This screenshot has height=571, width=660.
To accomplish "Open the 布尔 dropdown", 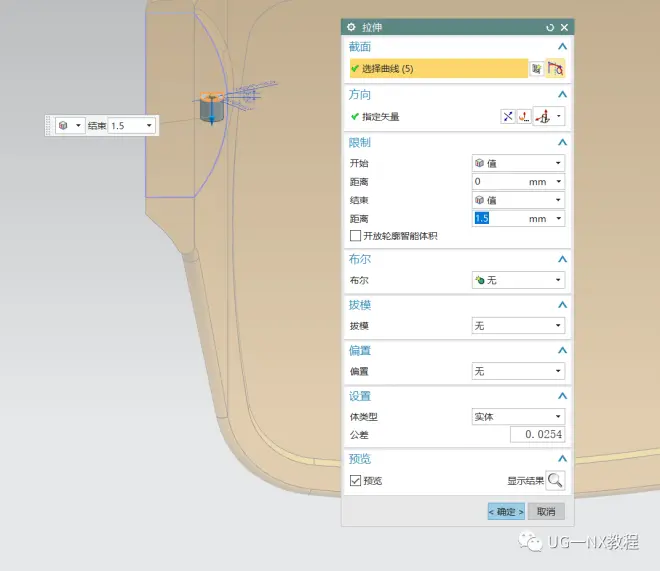I will pyautogui.click(x=517, y=281).
